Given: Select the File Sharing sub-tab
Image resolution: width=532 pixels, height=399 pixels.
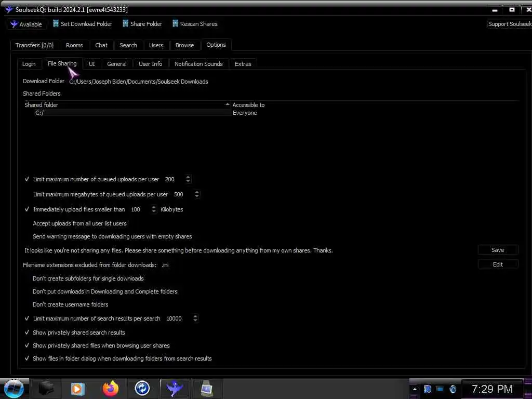Looking at the screenshot, I should tap(62, 63).
